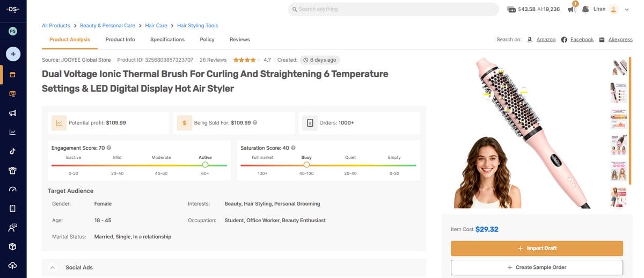Click the Import Draft button

(x=537, y=248)
